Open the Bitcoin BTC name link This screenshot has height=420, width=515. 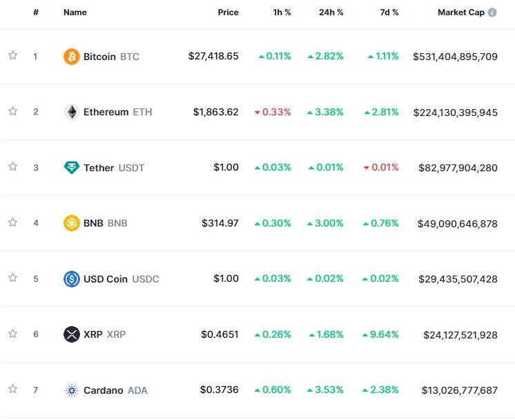click(x=110, y=56)
